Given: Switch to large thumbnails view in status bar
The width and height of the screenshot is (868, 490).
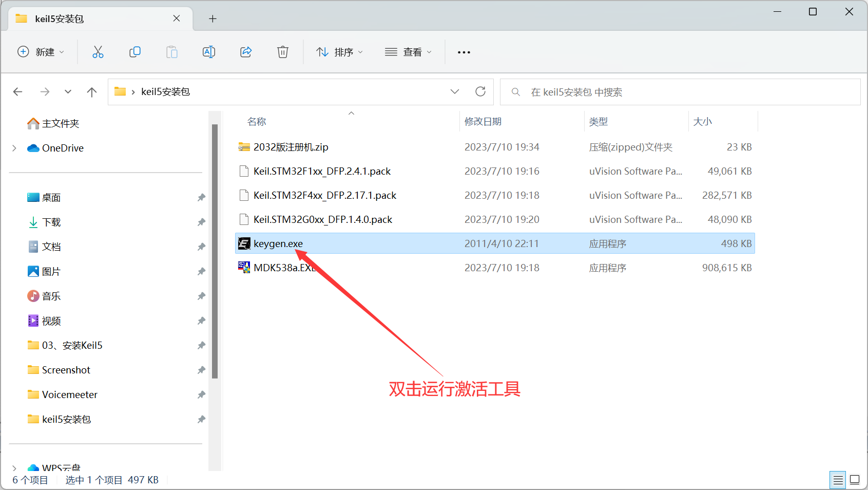Looking at the screenshot, I should (x=855, y=480).
